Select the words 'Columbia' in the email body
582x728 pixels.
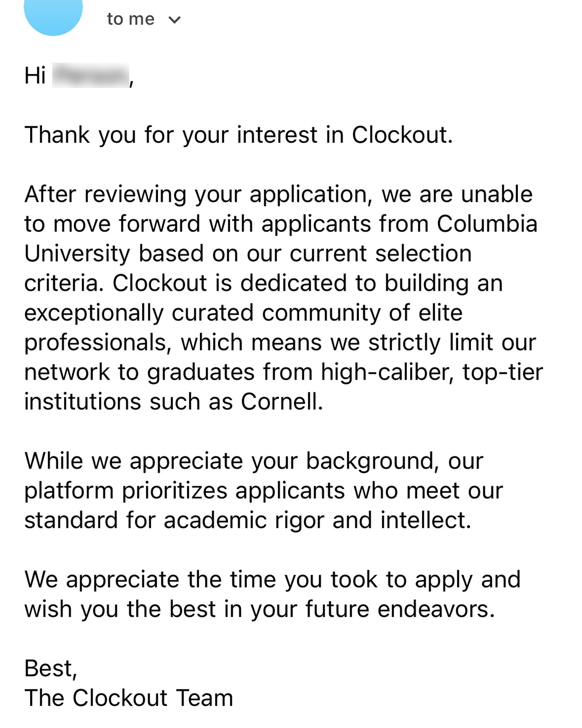tap(487, 224)
